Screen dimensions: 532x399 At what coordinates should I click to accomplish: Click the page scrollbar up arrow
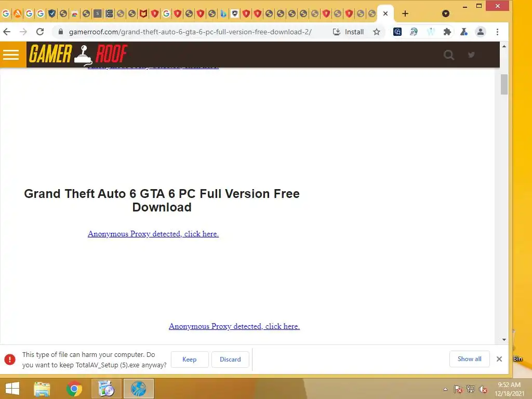click(x=504, y=46)
